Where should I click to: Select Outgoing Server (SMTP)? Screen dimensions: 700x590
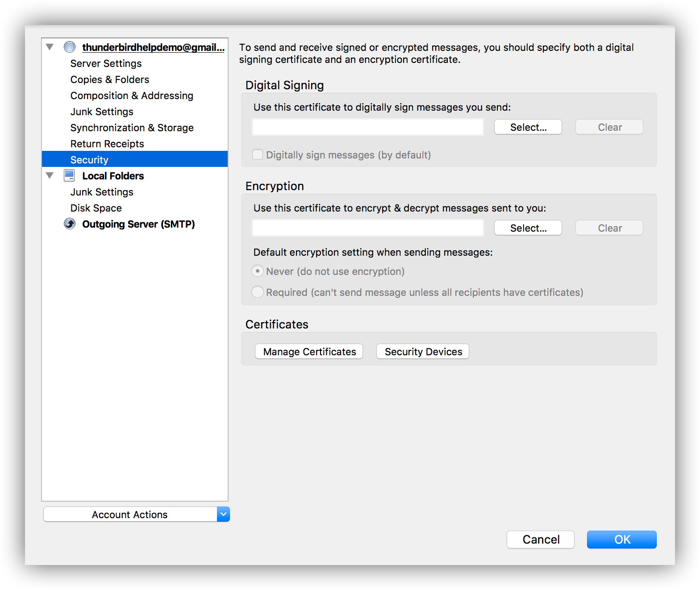138,224
